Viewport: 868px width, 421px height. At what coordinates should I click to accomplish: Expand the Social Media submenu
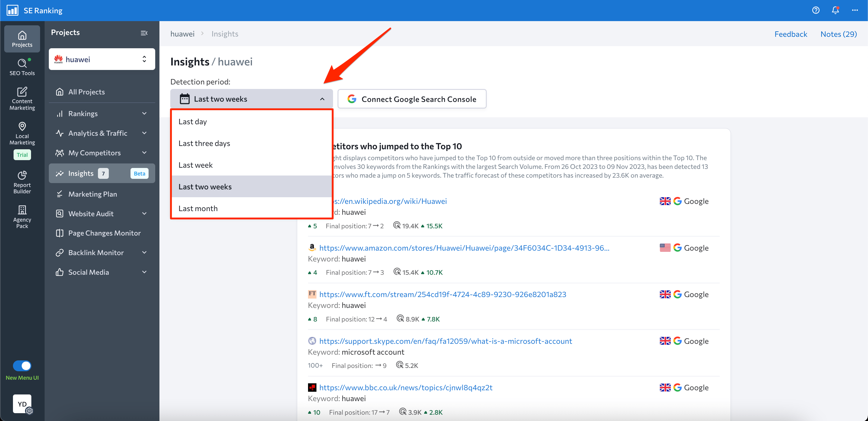coord(144,272)
